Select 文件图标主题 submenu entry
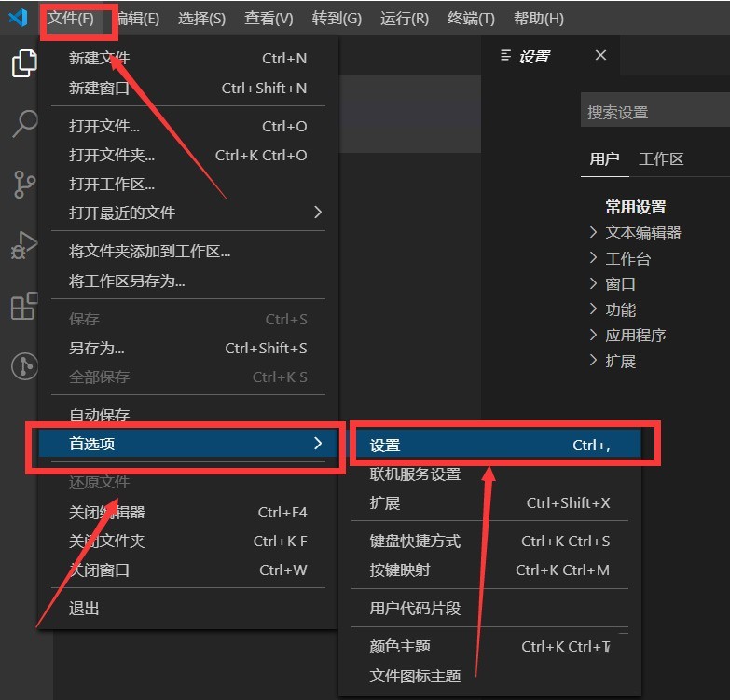The image size is (730, 700). pos(489,676)
